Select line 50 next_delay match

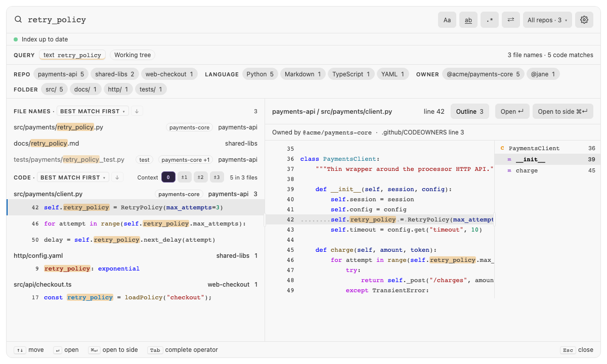click(136, 240)
